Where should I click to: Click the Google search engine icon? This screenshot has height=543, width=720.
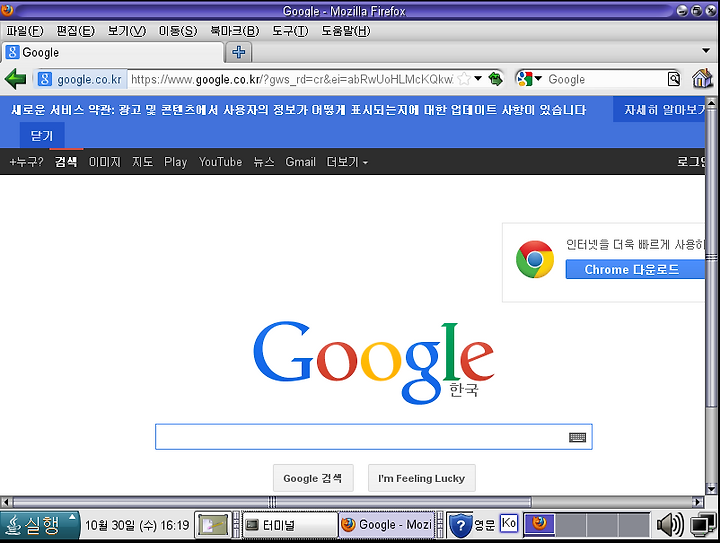pyautogui.click(x=524, y=79)
